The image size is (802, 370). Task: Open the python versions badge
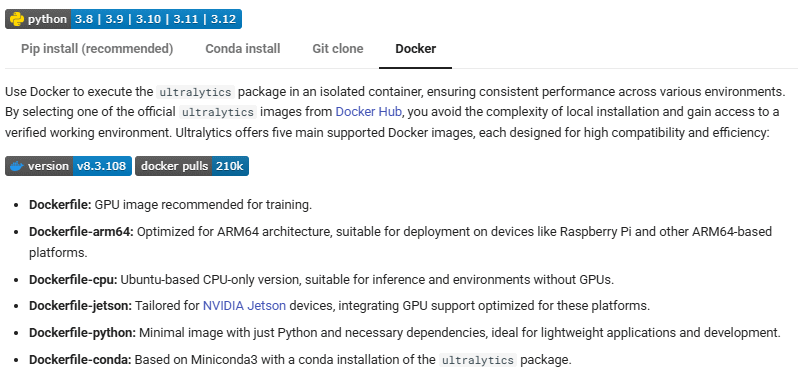click(123, 19)
